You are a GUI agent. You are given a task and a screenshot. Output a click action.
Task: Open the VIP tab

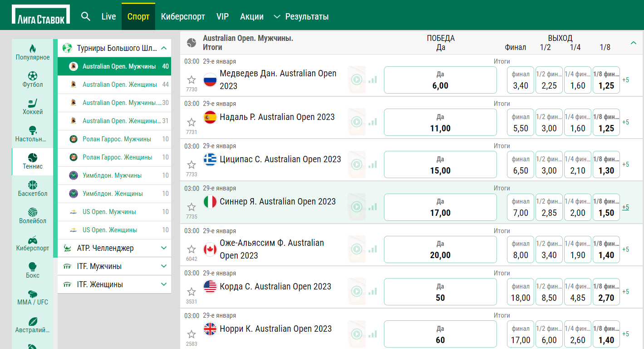click(222, 17)
